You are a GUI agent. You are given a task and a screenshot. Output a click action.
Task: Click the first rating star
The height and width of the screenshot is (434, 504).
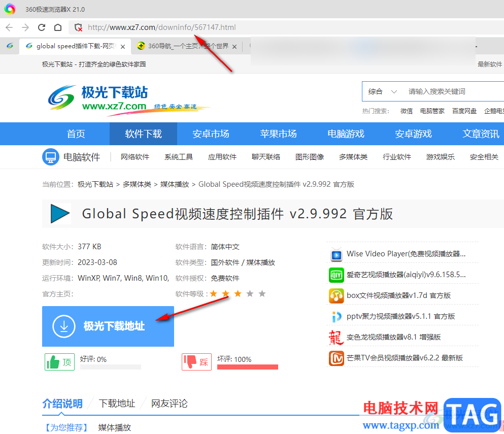[x=214, y=293]
